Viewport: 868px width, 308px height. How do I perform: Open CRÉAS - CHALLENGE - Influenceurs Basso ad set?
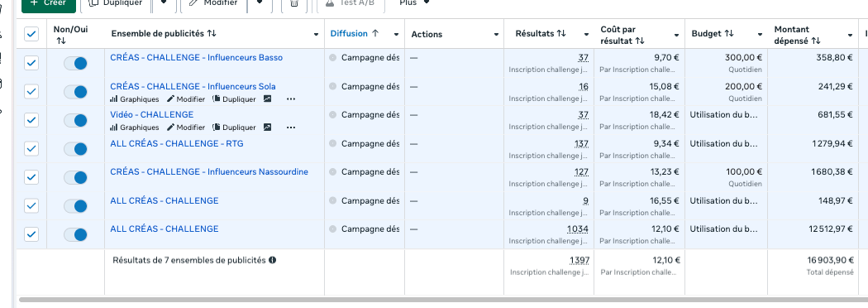click(196, 58)
